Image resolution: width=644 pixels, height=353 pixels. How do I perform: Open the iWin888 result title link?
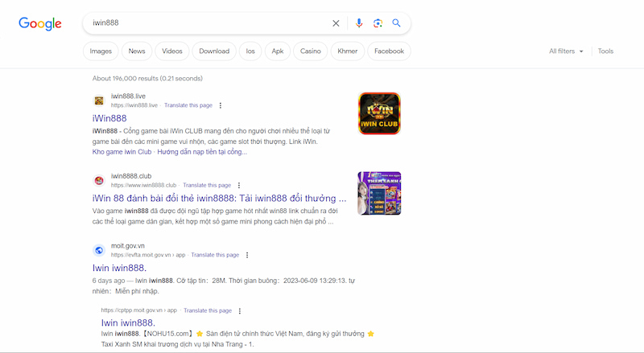pos(109,118)
